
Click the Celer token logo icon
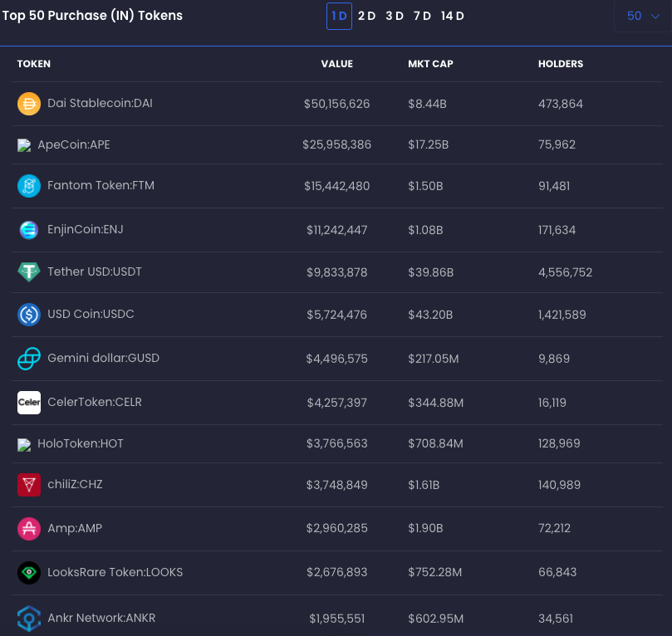coord(29,403)
